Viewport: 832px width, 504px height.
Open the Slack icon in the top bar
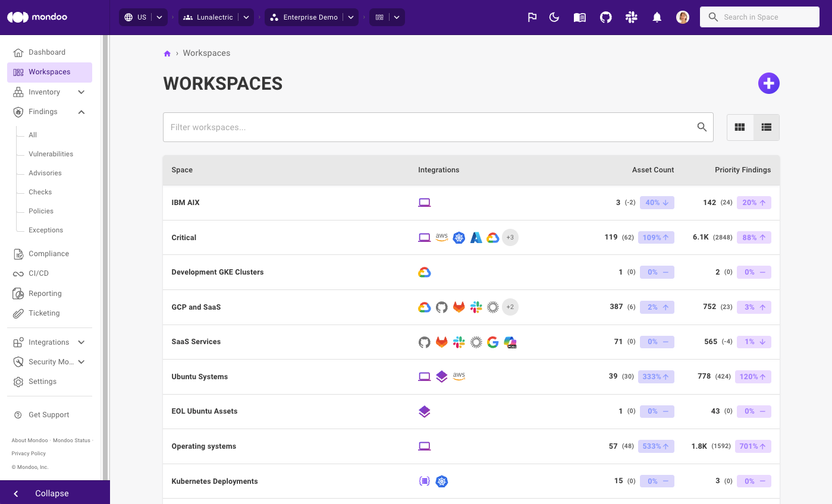[x=631, y=17]
